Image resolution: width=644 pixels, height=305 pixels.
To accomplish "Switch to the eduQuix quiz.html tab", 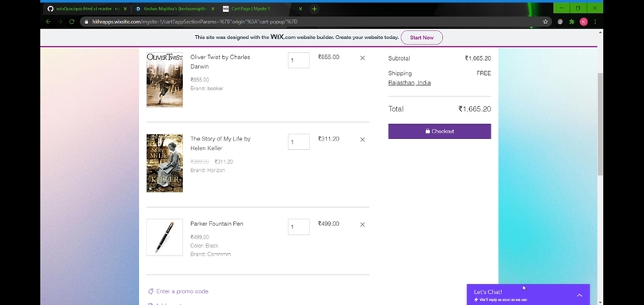I will coord(86,9).
